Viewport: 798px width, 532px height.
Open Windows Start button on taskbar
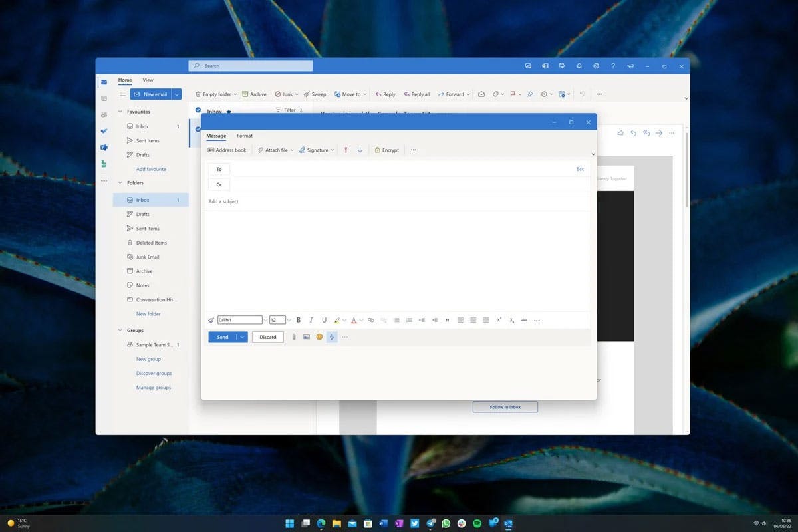(x=290, y=523)
